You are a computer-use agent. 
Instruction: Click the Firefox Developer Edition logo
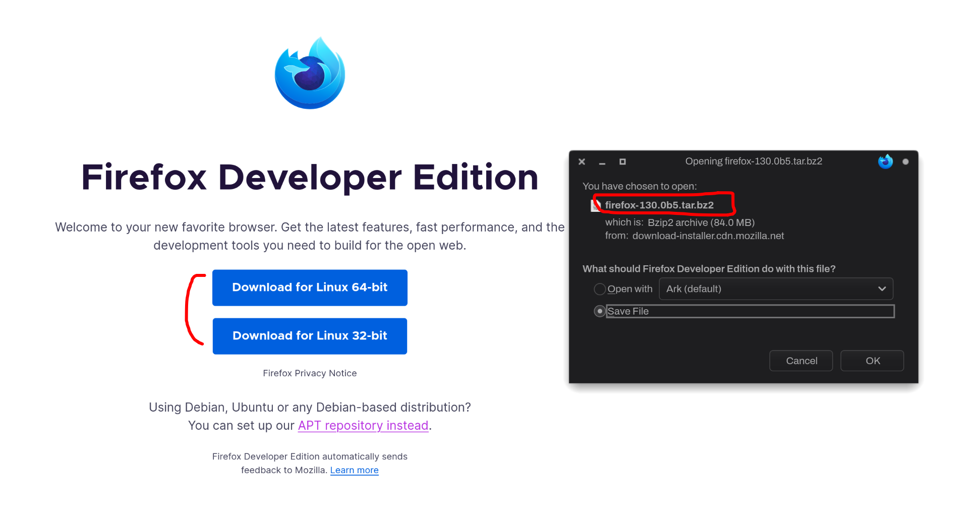coord(310,73)
